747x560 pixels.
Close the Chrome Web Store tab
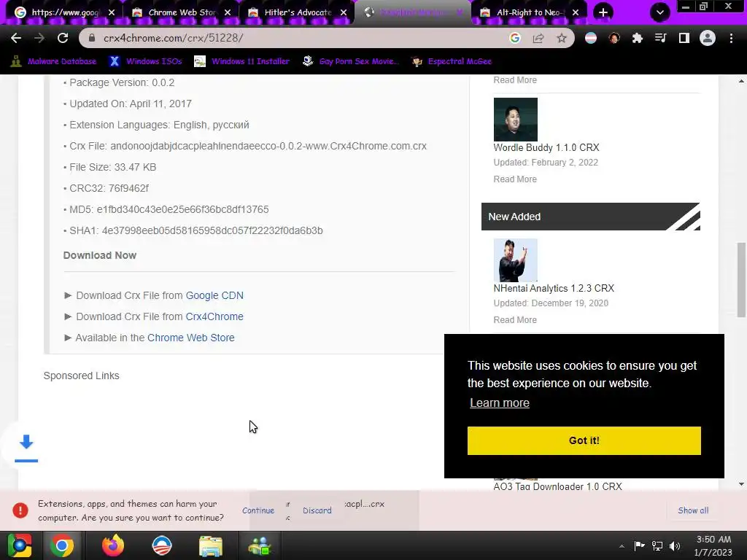point(228,12)
